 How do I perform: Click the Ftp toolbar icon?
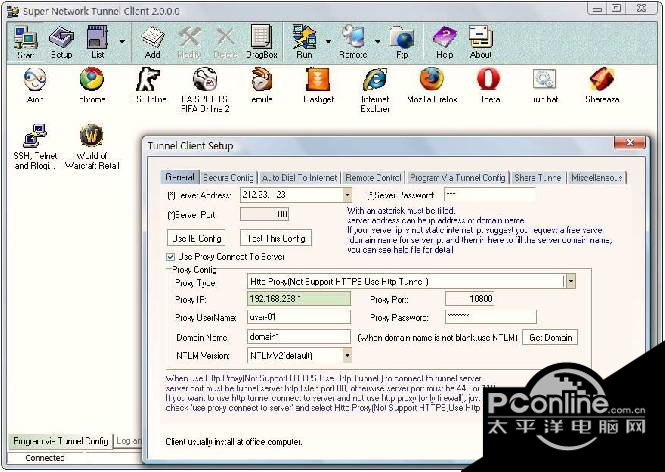click(x=402, y=42)
